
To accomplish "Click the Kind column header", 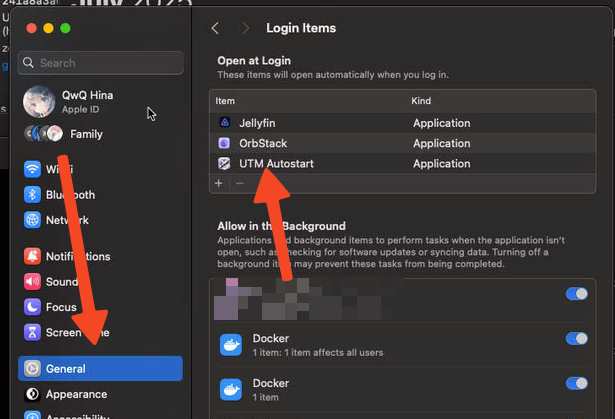I will [x=421, y=101].
